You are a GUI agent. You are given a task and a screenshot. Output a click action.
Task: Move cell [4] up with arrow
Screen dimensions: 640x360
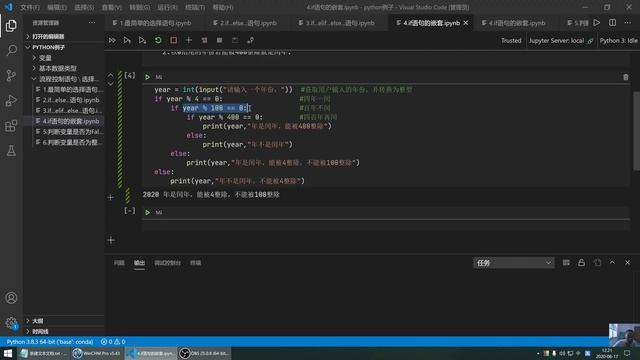[111, 76]
